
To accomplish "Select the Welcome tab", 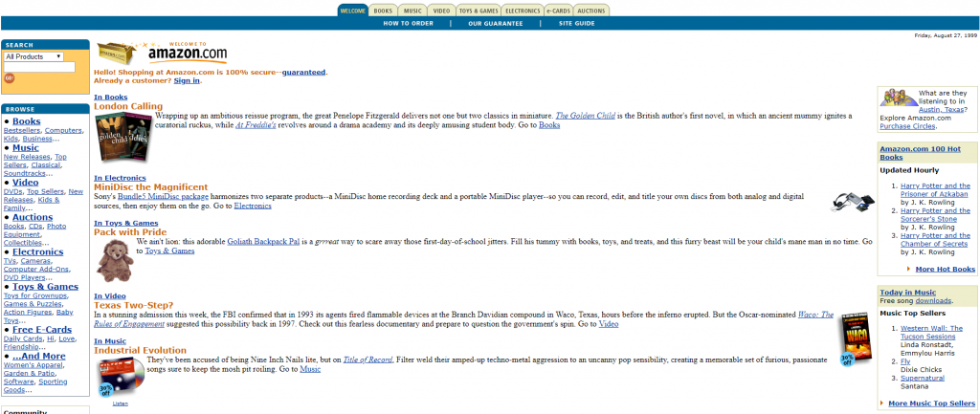I will (x=353, y=11).
